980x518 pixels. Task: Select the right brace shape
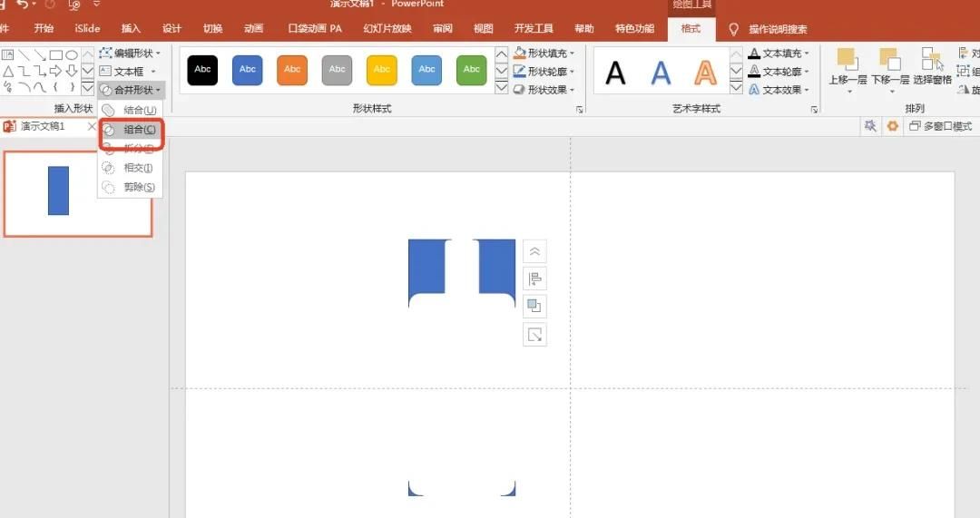coord(72,87)
